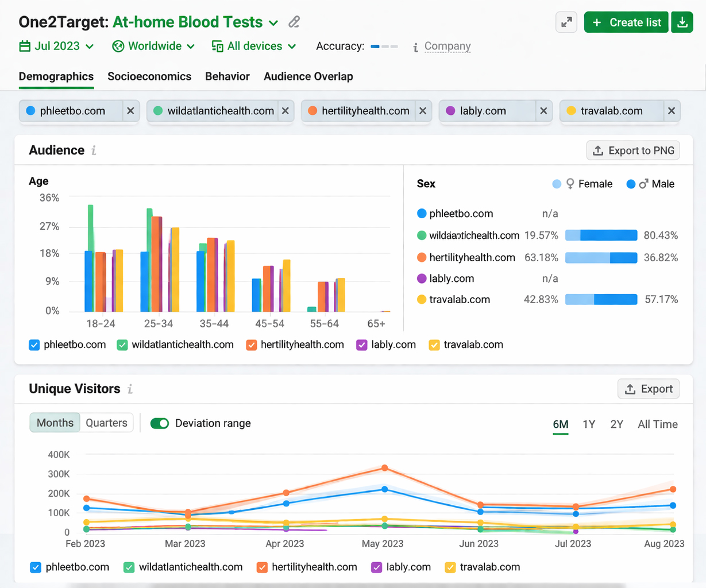The width and height of the screenshot is (706, 588).
Task: Click the 25-34 age group label
Action: (x=159, y=324)
